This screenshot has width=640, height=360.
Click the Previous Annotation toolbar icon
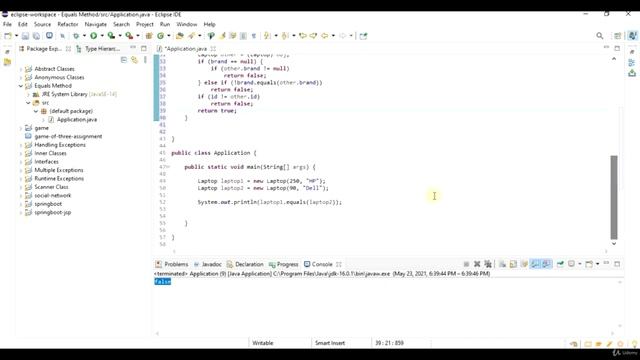[x=285, y=36]
